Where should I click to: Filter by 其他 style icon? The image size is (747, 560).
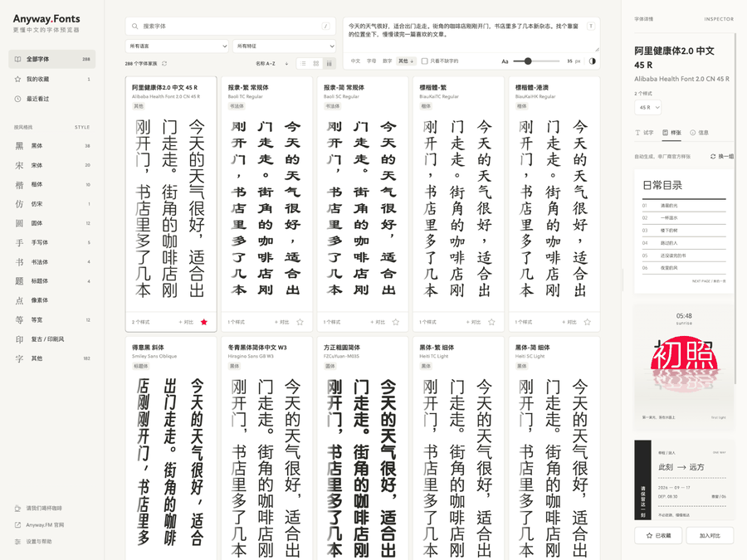[19, 358]
